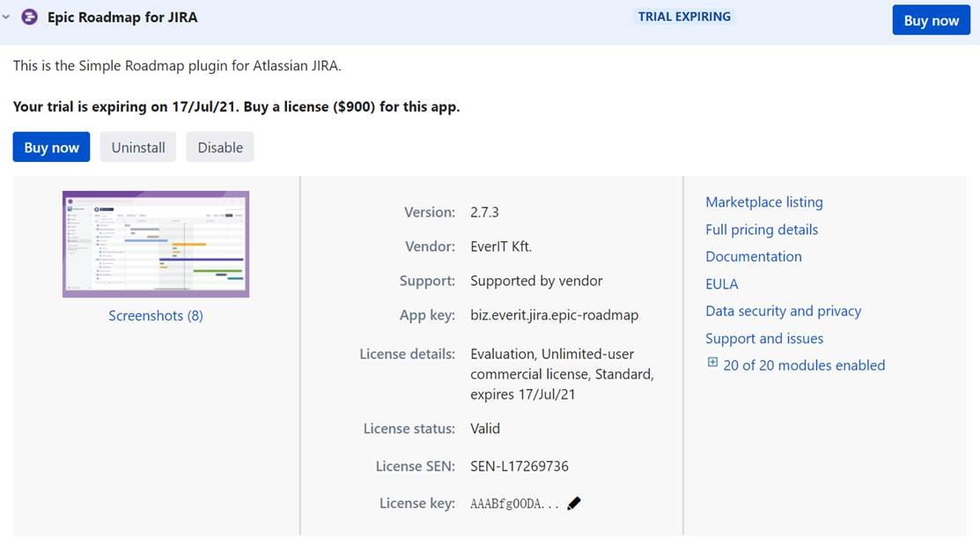Go to Support and issues
The height and width of the screenshot is (543, 980).
tap(763, 338)
